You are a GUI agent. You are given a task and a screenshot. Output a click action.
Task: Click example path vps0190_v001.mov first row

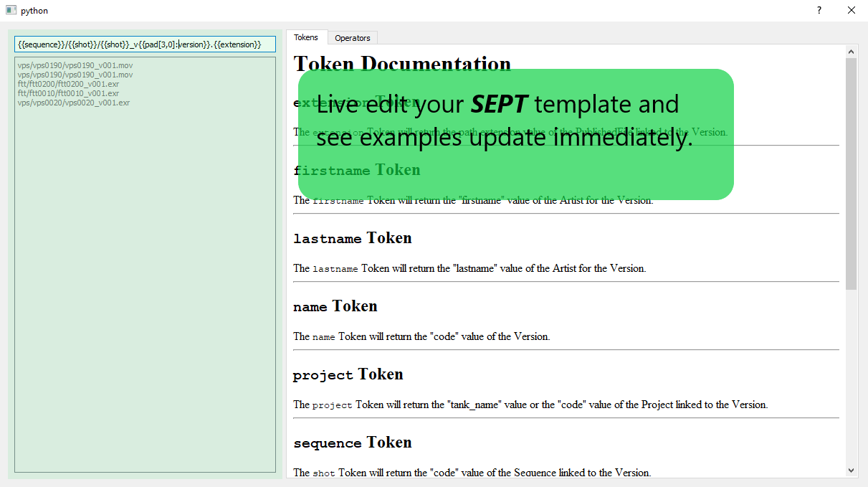pyautogui.click(x=75, y=65)
